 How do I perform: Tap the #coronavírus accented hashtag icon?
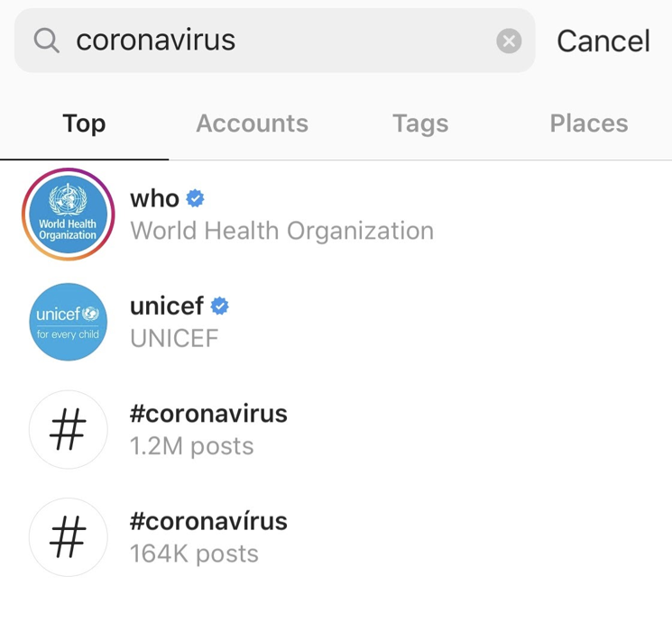coord(68,537)
